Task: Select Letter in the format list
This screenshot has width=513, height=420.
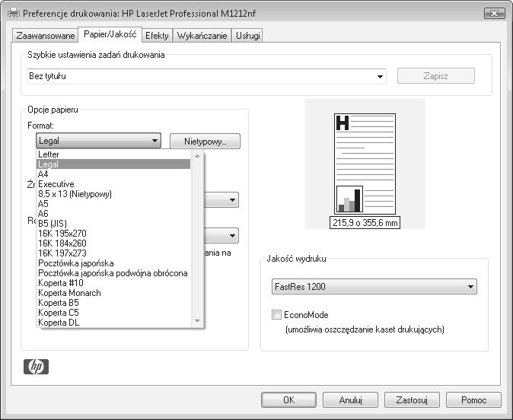Action: (113, 154)
